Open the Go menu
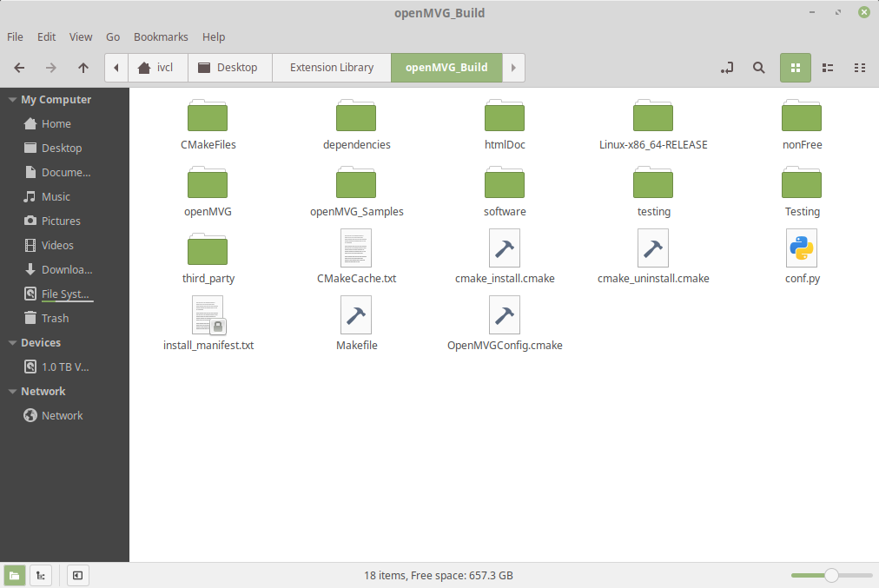 click(112, 36)
